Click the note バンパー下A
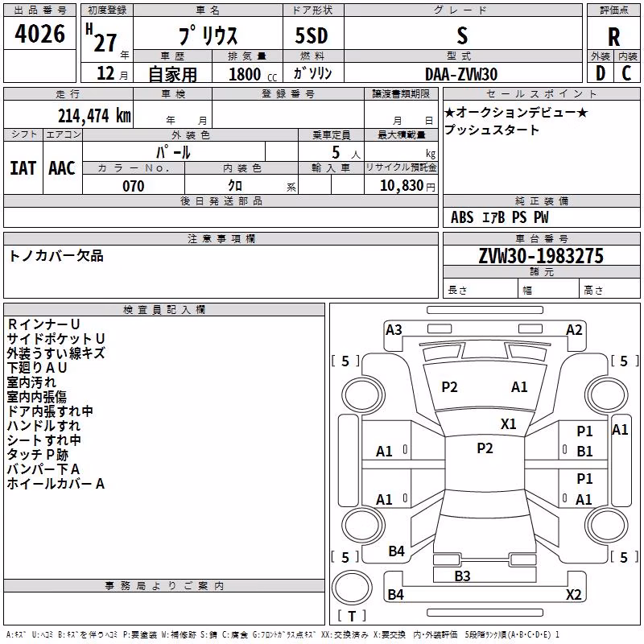644x644 pixels. coord(43,469)
